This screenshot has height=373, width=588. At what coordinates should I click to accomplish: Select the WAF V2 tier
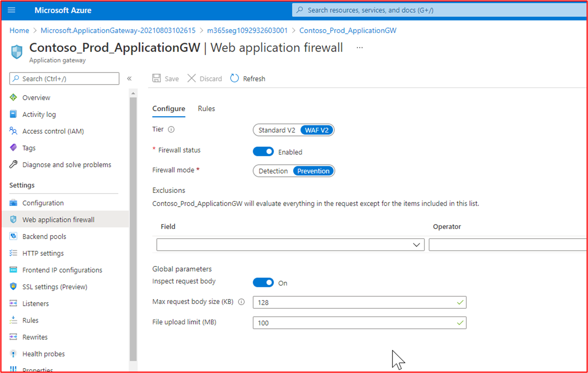[x=317, y=130]
